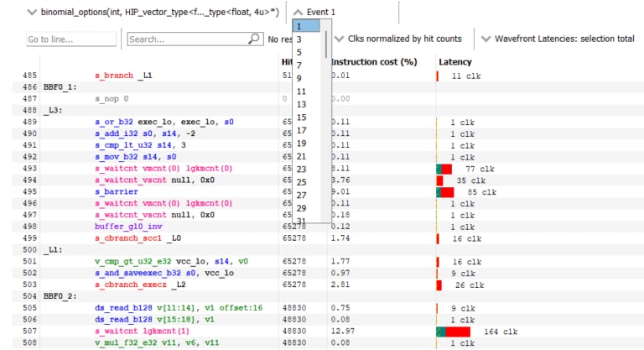Select event 21 in dropdown list

[306, 156]
